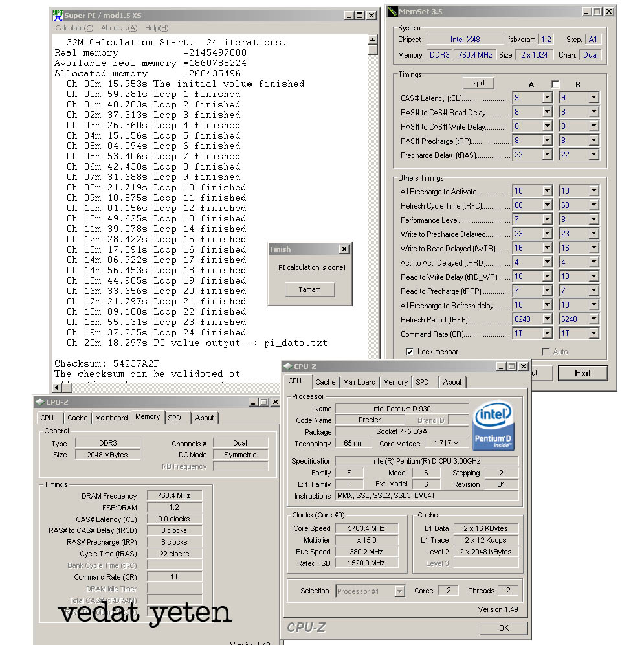Screen dimensions: 644x645
Task: Maximize the Super PI window
Action: click(x=359, y=16)
